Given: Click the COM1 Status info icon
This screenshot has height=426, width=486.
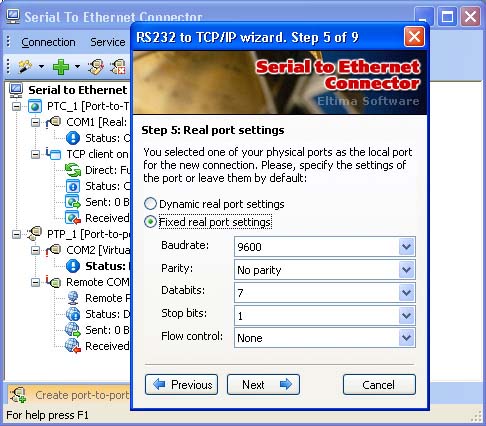Looking at the screenshot, I should pyautogui.click(x=73, y=138).
